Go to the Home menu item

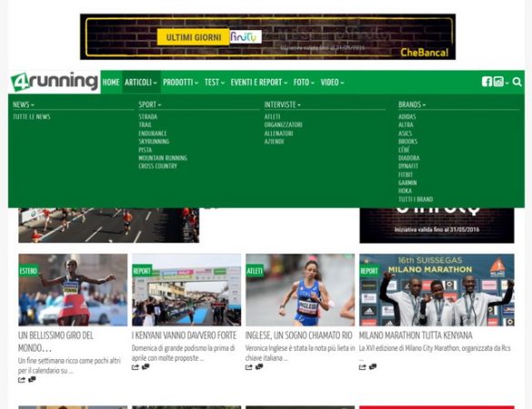pos(111,83)
